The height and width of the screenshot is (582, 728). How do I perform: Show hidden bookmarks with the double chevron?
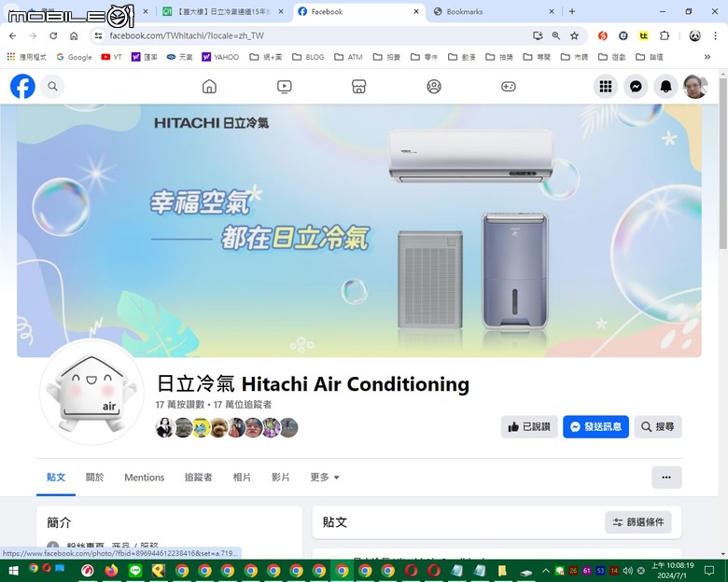click(x=707, y=57)
